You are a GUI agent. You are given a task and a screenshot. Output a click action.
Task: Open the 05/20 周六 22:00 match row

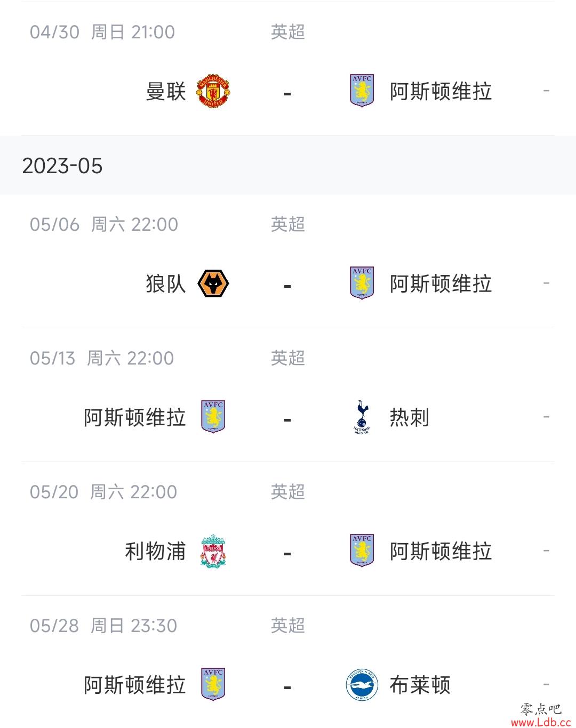[288, 529]
